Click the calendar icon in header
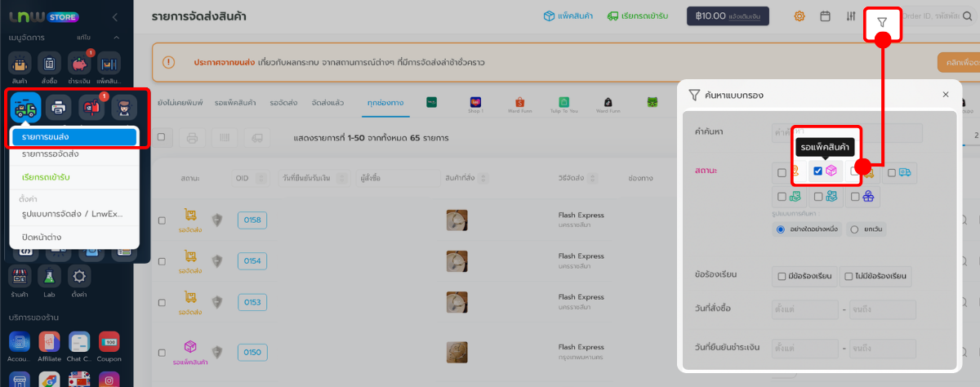 826,16
